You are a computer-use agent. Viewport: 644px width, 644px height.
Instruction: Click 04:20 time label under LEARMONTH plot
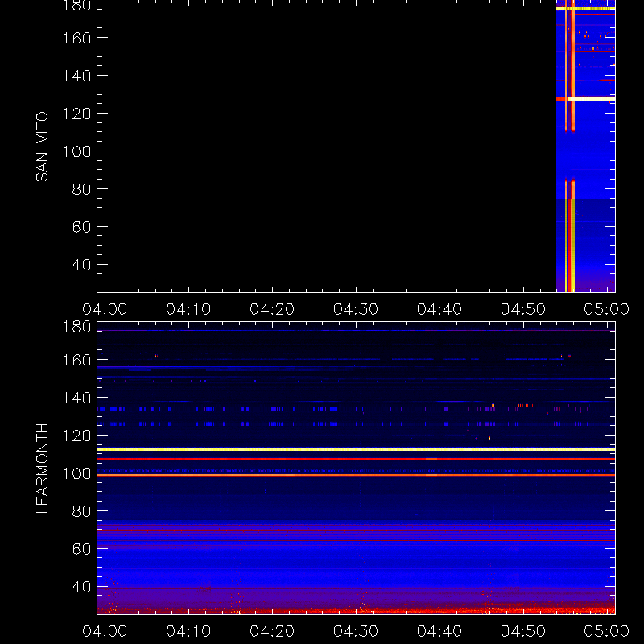(272, 631)
